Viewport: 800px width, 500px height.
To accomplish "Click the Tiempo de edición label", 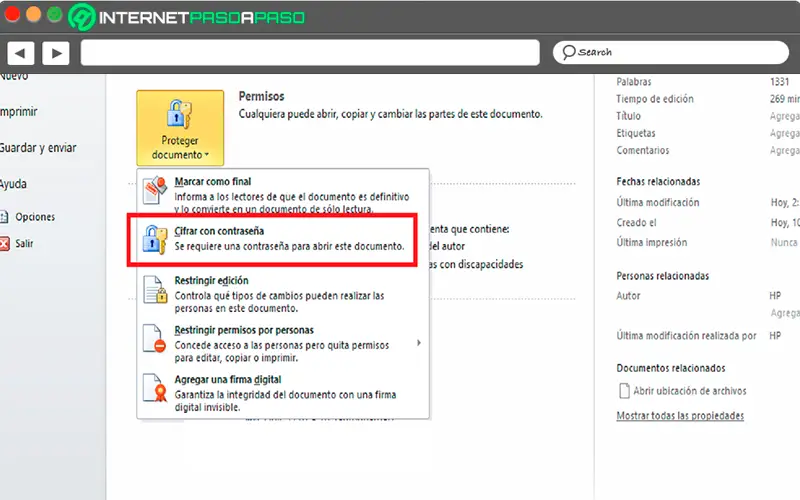I will pyautogui.click(x=655, y=99).
